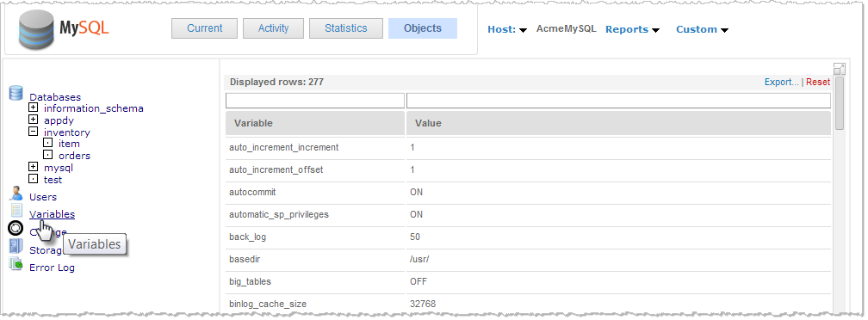868x320 pixels.
Task: Click the Export... link
Action: click(782, 82)
